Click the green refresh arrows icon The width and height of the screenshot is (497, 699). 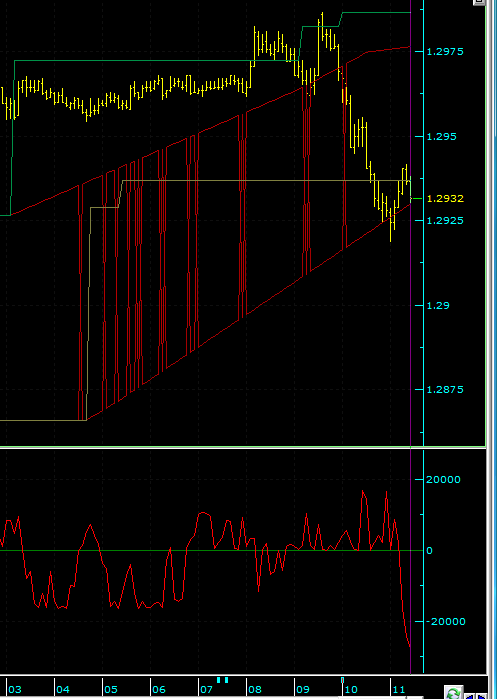(x=454, y=693)
